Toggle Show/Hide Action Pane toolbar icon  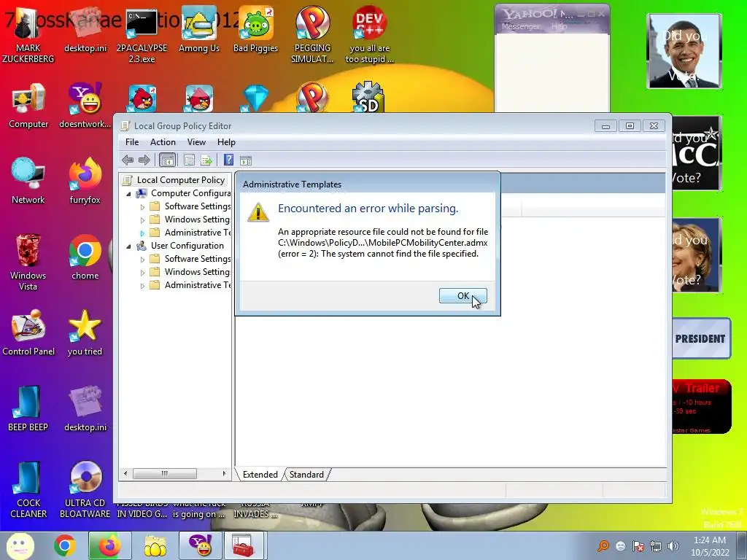246,160
